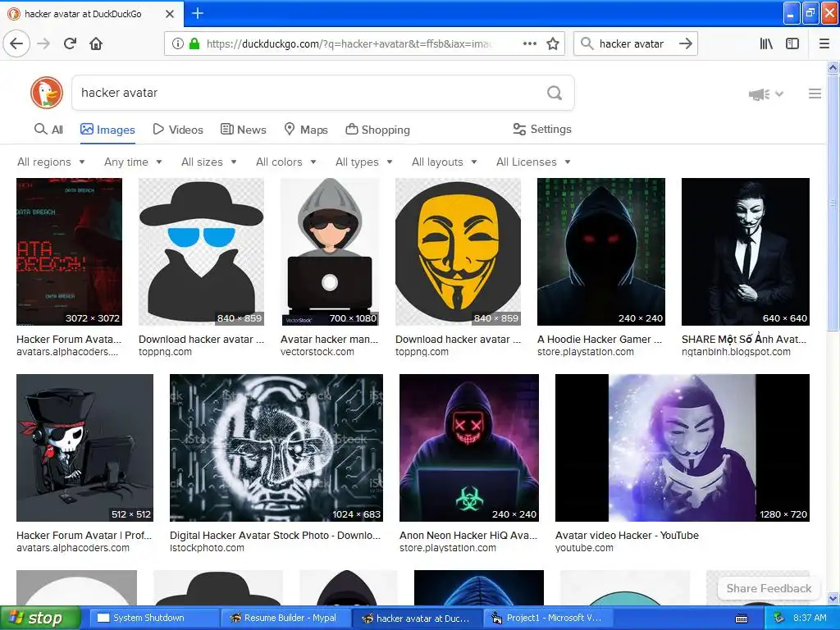This screenshot has width=840, height=630.
Task: Click the DuckDuckGo search magnifier button
Action: pyautogui.click(x=555, y=93)
